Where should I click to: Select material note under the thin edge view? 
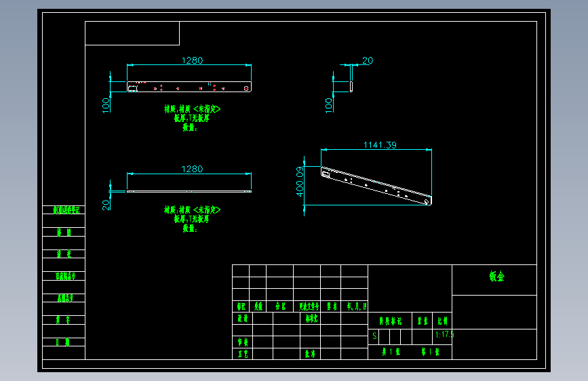pyautogui.click(x=192, y=219)
